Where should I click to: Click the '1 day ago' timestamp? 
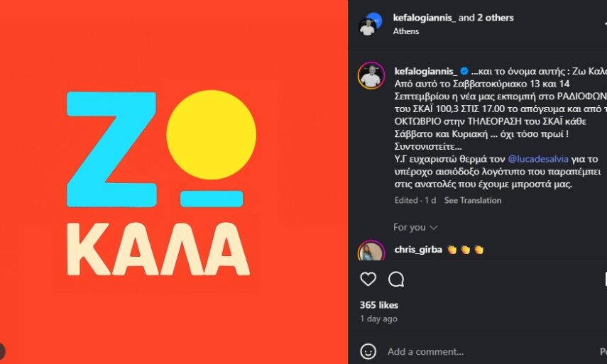tap(379, 319)
